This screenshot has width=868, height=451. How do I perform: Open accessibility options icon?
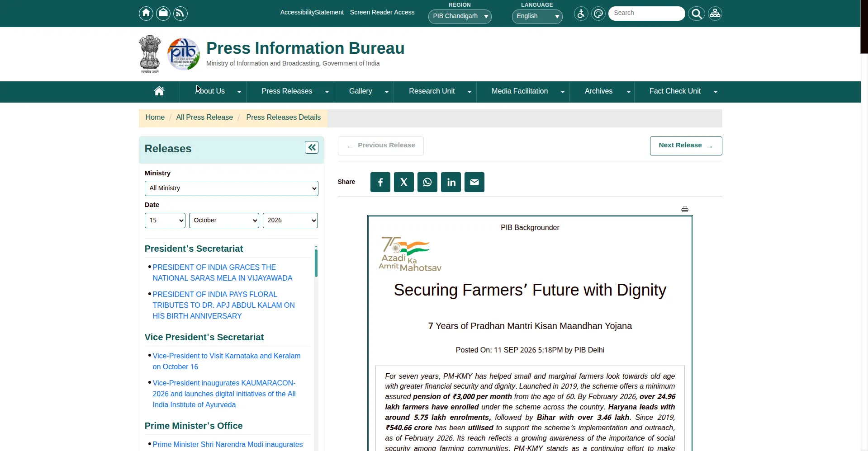coord(581,14)
